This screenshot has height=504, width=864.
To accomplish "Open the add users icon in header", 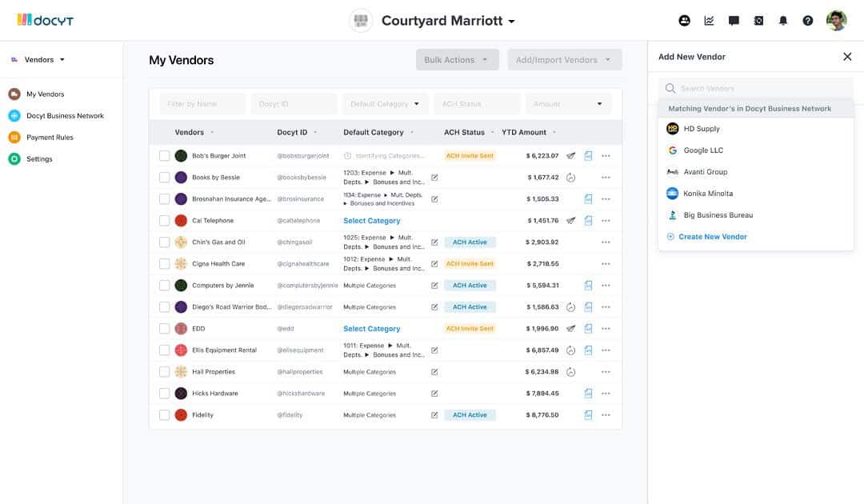I will coord(684,21).
